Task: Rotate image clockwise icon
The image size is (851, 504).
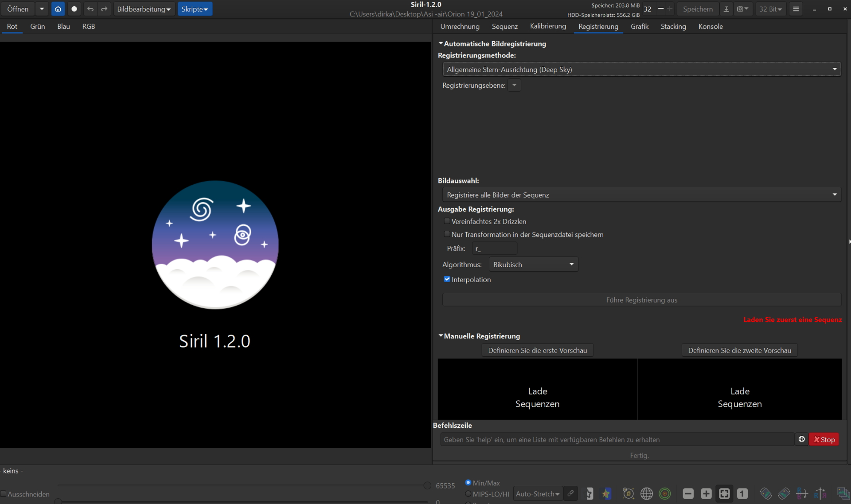Action: (784, 493)
